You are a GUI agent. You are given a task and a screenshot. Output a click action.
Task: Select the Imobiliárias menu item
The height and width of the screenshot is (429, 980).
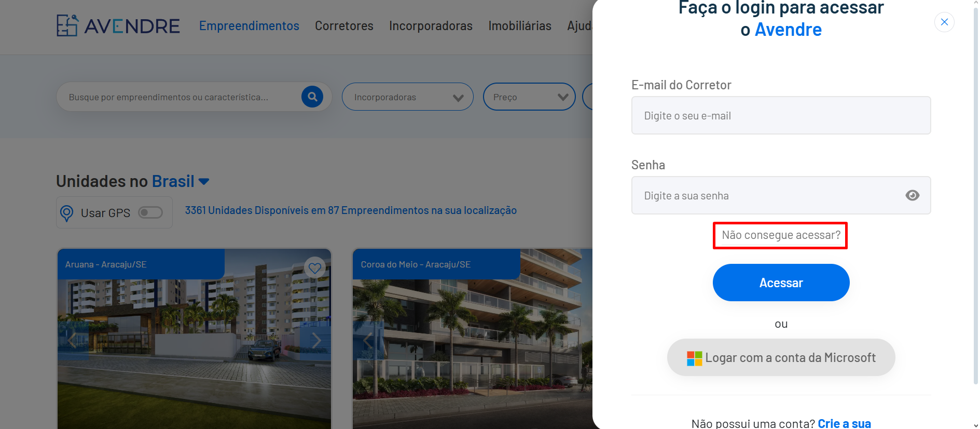coord(520,25)
